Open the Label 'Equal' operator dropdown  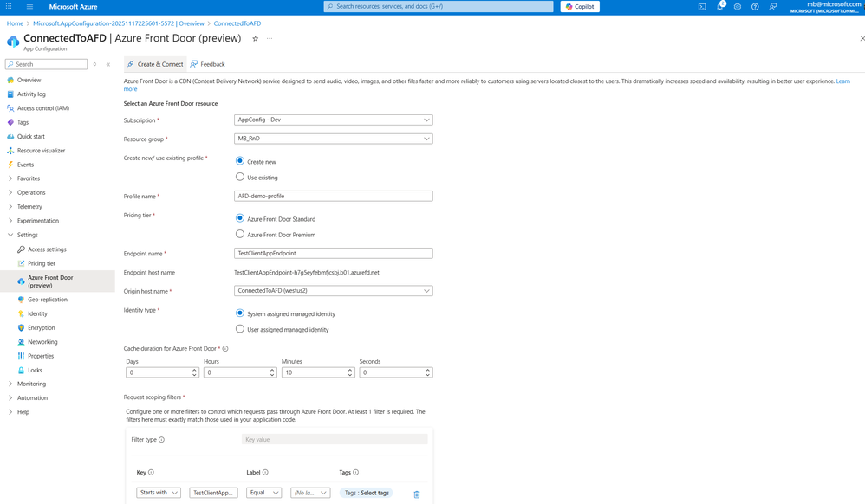coord(264,493)
